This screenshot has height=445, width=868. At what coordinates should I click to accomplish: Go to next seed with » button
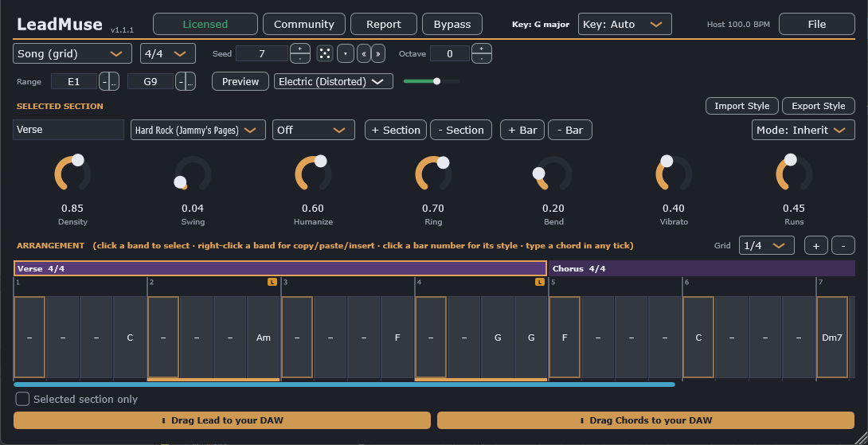(378, 53)
